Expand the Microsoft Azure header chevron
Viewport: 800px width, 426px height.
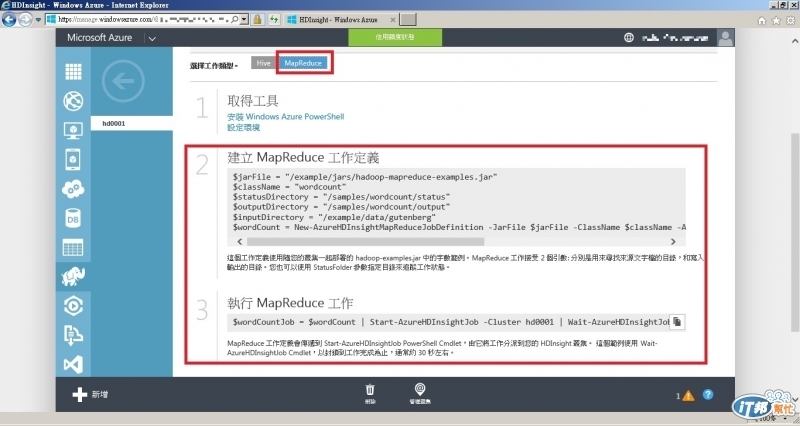click(152, 38)
